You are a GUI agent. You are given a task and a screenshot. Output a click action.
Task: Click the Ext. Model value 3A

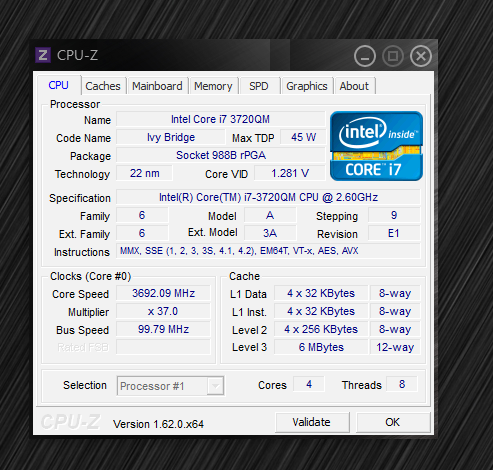(270, 233)
